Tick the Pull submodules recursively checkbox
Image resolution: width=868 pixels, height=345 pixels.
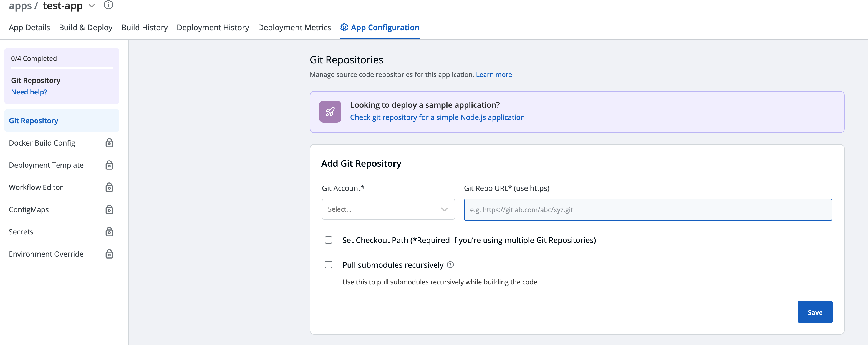click(x=329, y=265)
